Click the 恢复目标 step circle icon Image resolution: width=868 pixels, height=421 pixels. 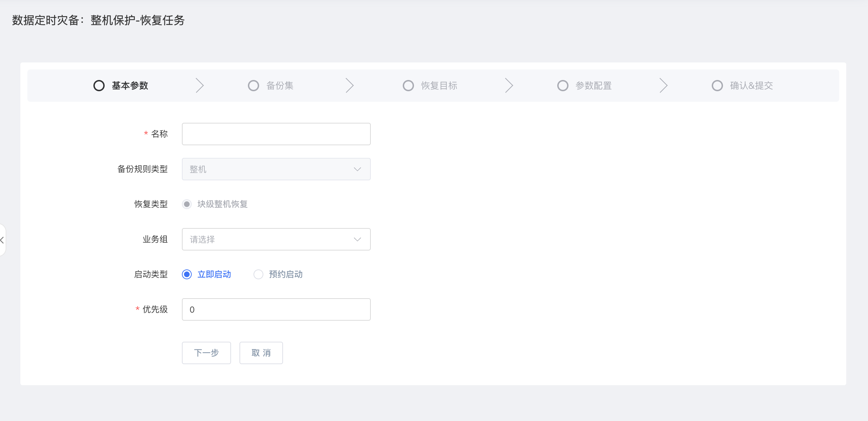(408, 86)
